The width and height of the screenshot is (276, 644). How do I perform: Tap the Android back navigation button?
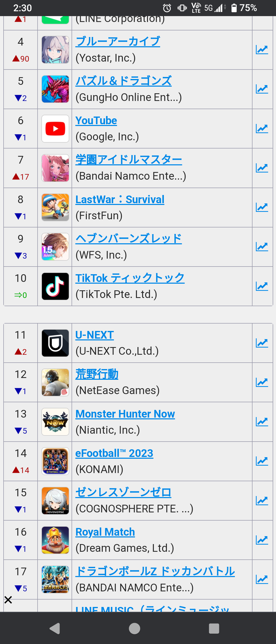[x=55, y=628]
